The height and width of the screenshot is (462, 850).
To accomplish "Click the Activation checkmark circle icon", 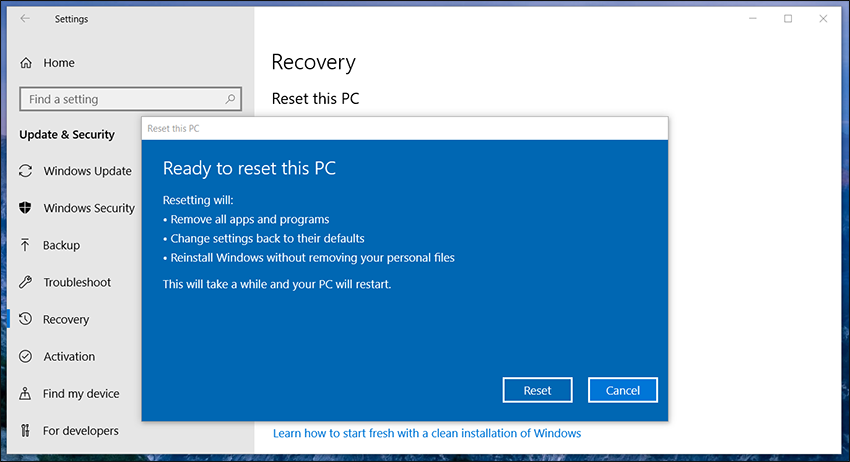I will 25,356.
